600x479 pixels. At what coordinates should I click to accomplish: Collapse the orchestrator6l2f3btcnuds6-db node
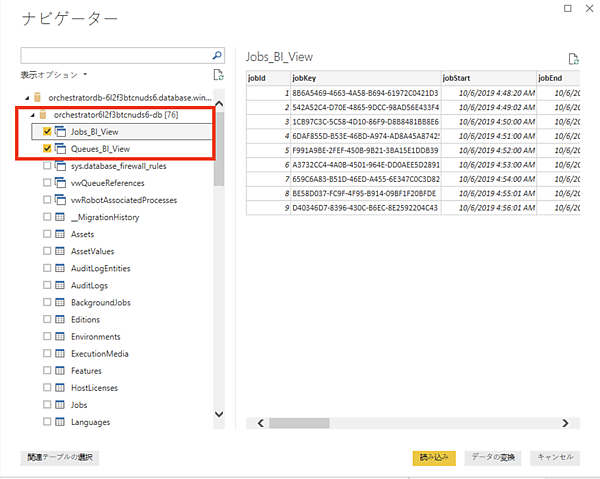tap(31, 115)
